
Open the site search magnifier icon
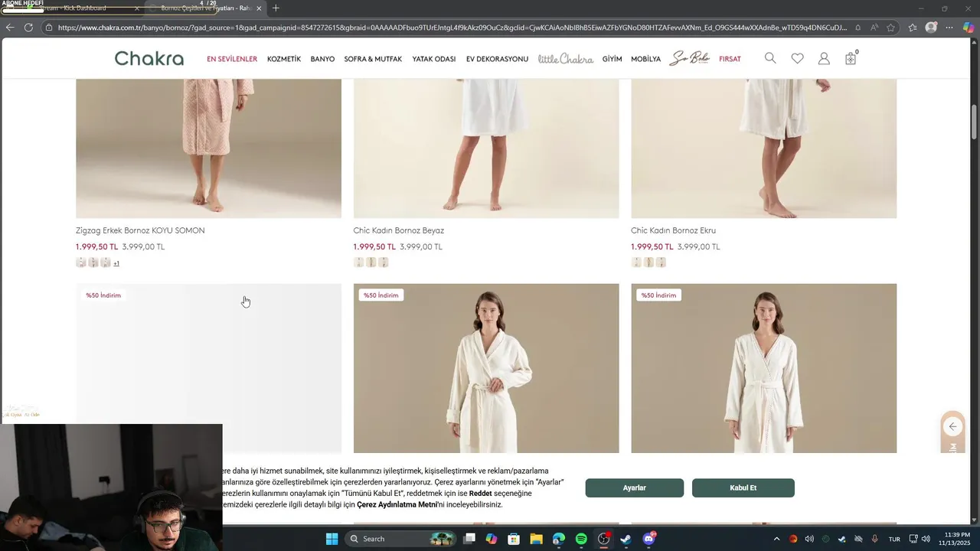pyautogui.click(x=770, y=58)
